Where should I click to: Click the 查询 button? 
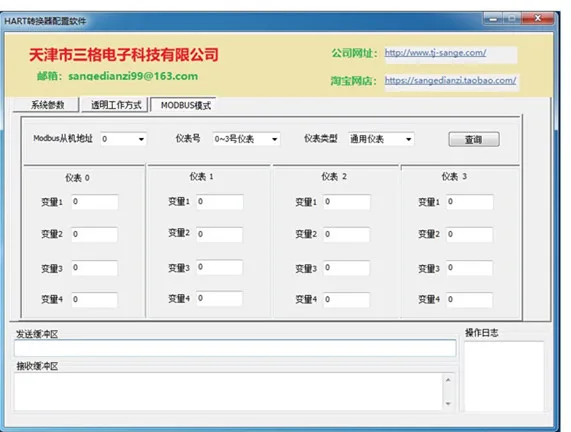tap(474, 139)
